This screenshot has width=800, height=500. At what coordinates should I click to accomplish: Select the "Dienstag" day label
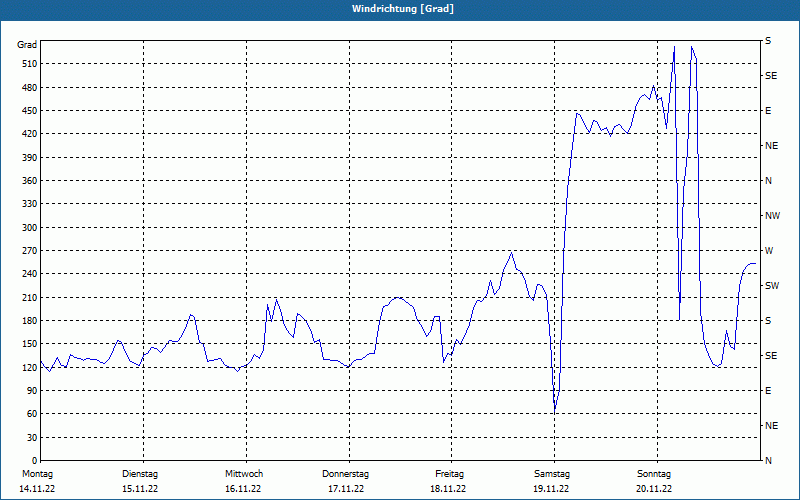pos(140,474)
